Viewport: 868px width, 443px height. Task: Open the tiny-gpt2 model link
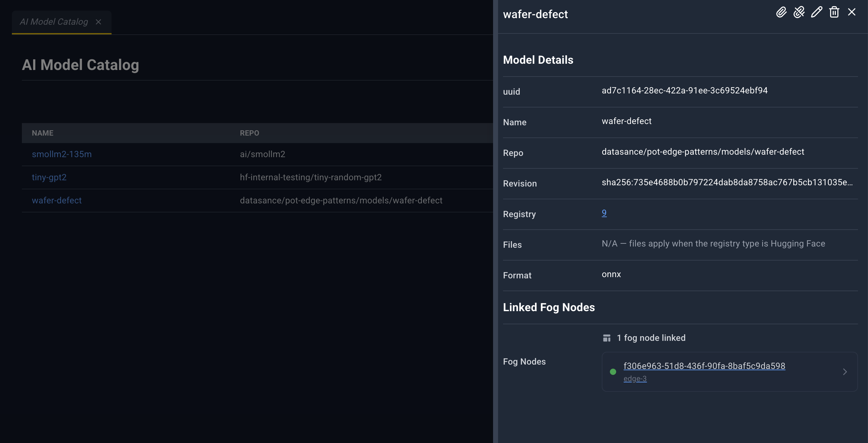(x=49, y=177)
